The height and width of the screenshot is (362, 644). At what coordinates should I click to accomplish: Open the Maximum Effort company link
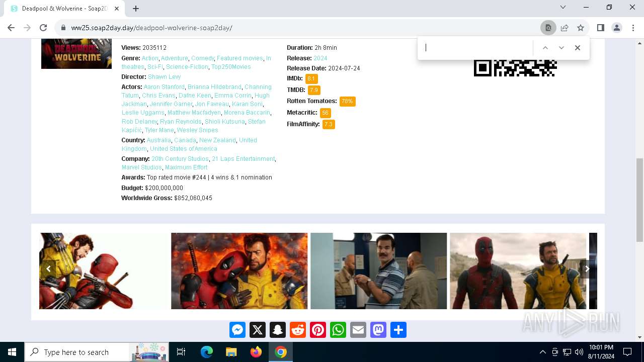(x=186, y=167)
